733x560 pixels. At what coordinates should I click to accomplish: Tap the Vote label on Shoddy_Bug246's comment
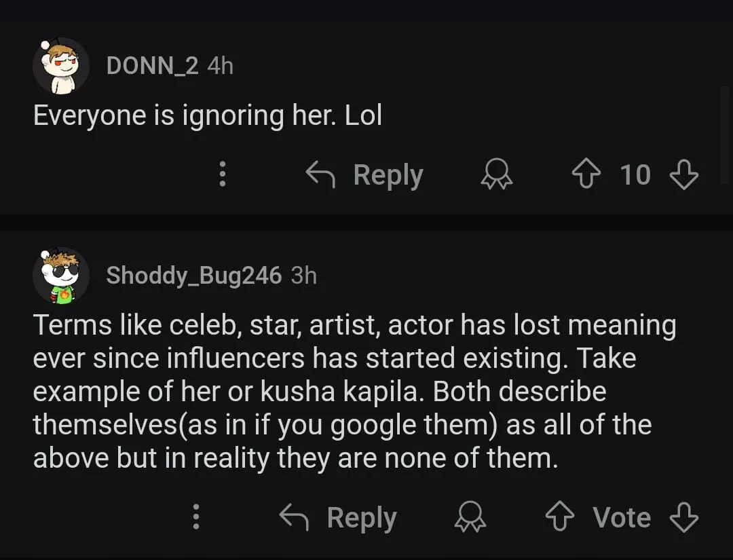point(622,518)
